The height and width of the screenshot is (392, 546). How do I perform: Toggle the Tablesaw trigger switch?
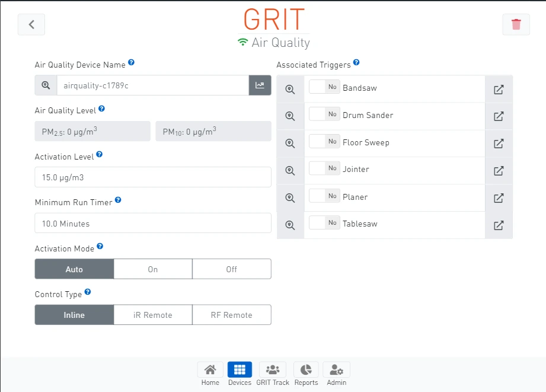[x=324, y=223]
